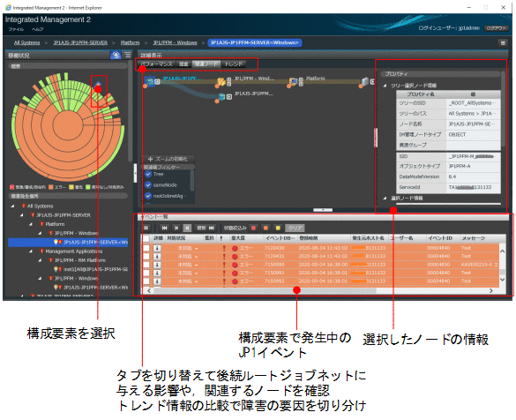Filter events by yellow warning severity
This screenshot has width=516, height=420.
(278, 228)
